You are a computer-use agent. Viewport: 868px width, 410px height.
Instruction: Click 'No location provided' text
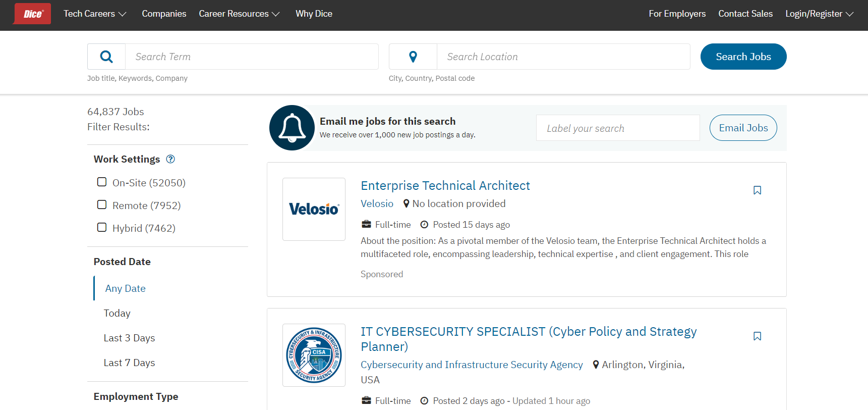[x=459, y=203]
